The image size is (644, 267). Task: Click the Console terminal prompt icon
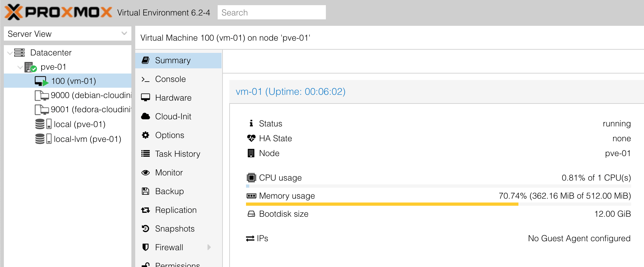click(146, 79)
